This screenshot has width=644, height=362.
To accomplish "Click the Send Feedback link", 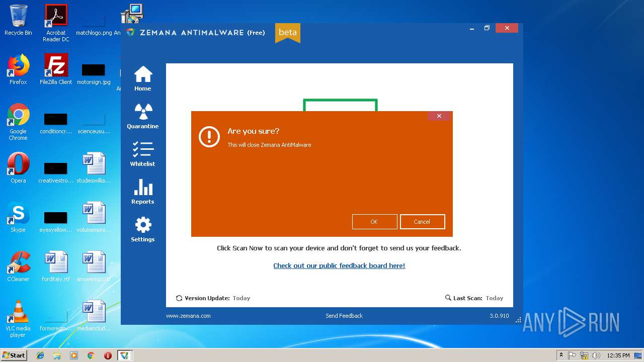I will 344,316.
